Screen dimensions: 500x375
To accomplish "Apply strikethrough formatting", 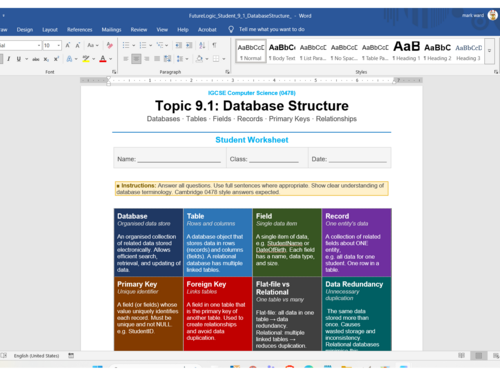I will click(x=36, y=59).
